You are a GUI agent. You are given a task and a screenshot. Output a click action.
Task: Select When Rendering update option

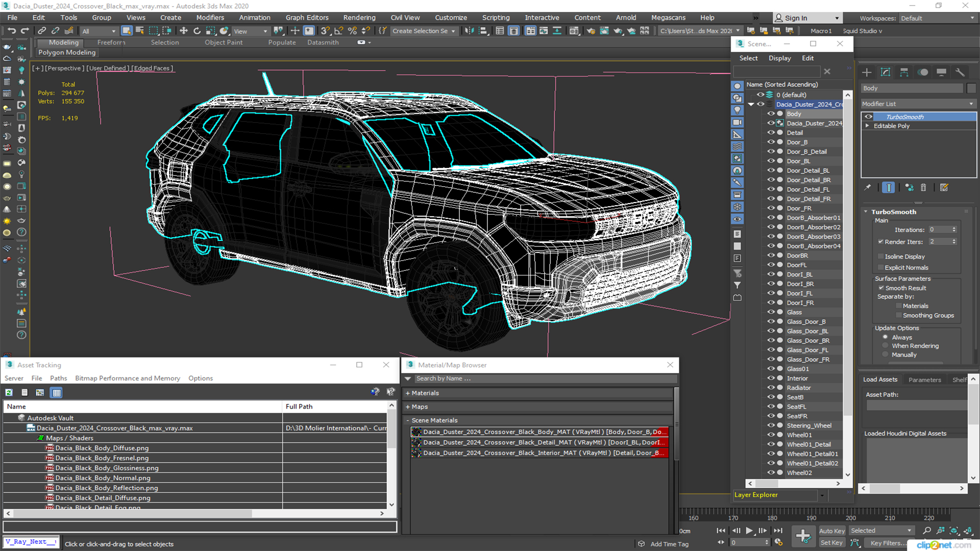click(x=885, y=346)
